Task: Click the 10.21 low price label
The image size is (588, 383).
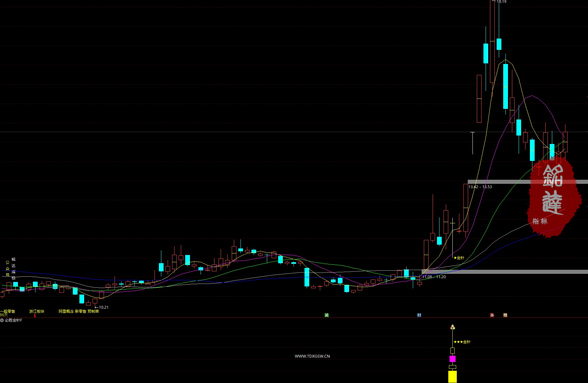Action: click(103, 307)
